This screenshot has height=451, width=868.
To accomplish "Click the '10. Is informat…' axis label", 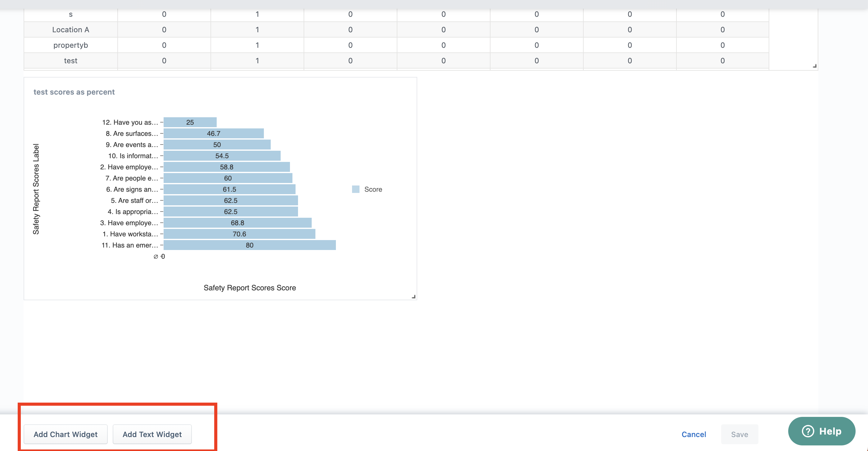I will coord(133,155).
